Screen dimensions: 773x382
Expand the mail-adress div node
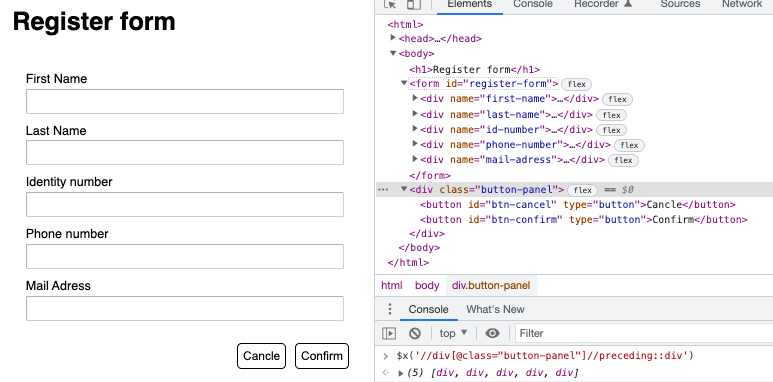pos(415,159)
